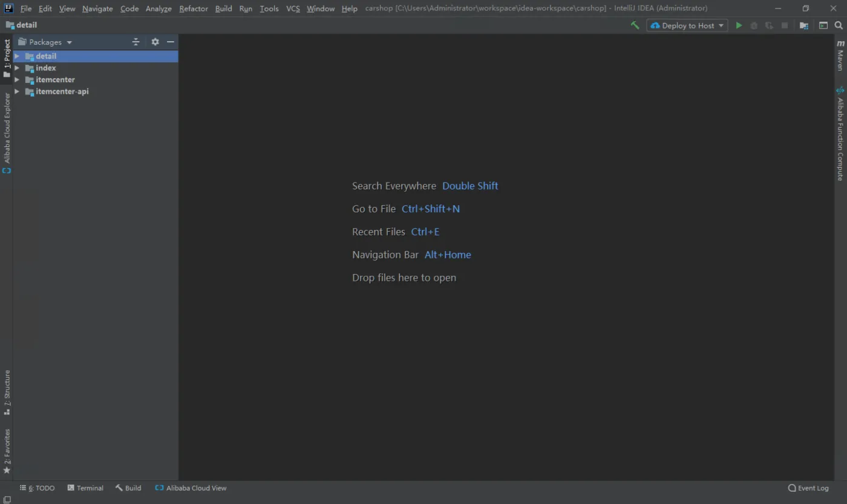Expand the itemcenter-api module arrow
The image size is (847, 504).
point(17,91)
